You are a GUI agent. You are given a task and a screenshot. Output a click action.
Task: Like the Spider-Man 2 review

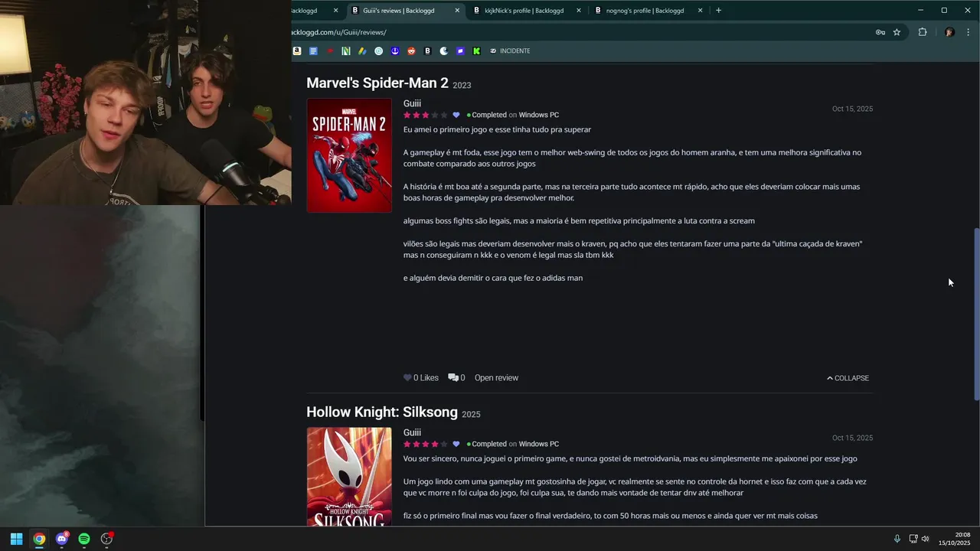point(421,378)
